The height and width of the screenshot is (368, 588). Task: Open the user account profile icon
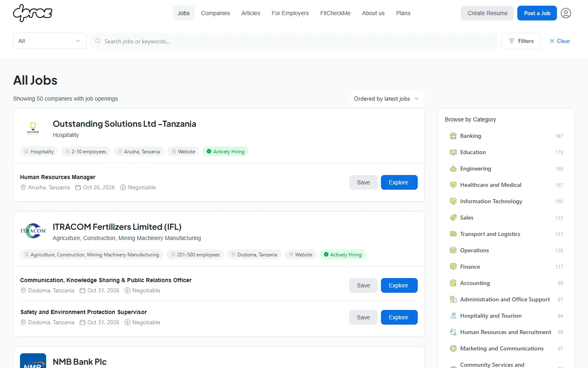[566, 13]
